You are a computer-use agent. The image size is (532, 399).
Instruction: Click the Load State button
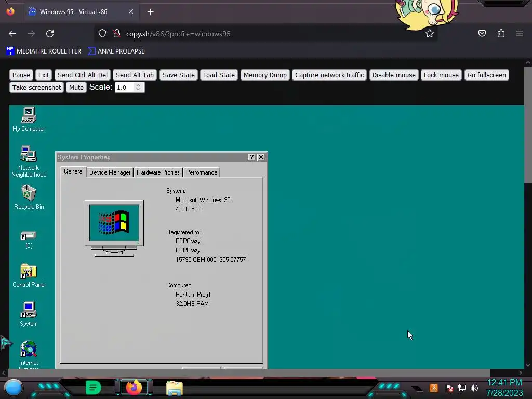(219, 75)
